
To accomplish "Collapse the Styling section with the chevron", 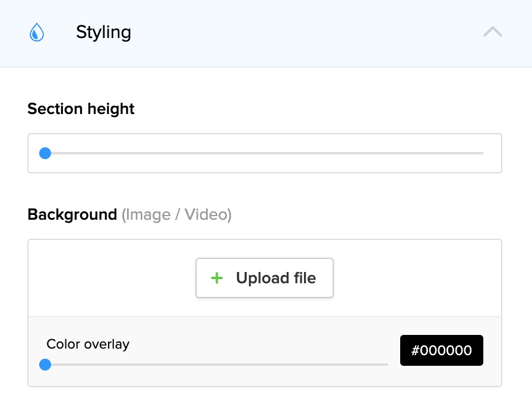I will [x=492, y=32].
